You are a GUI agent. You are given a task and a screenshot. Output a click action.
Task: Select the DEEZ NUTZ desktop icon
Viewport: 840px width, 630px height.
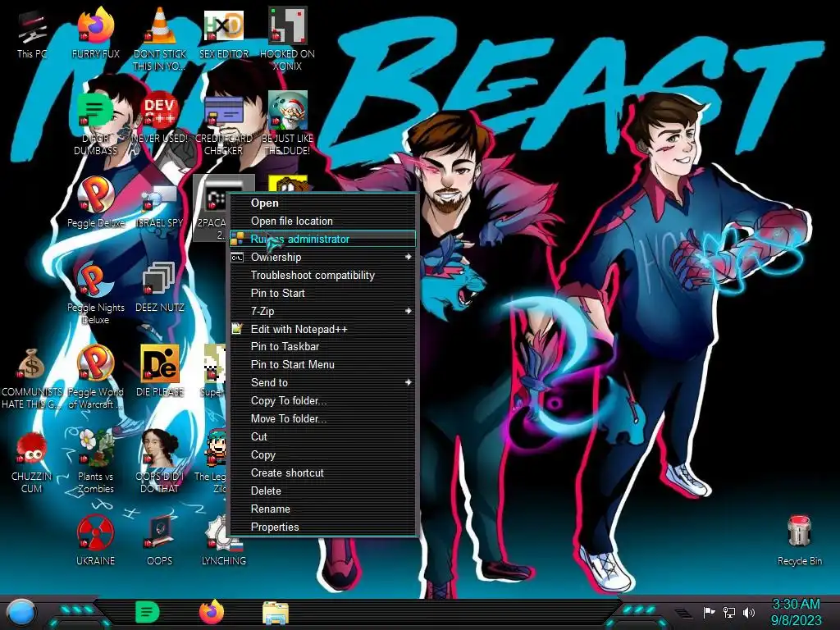159,287
